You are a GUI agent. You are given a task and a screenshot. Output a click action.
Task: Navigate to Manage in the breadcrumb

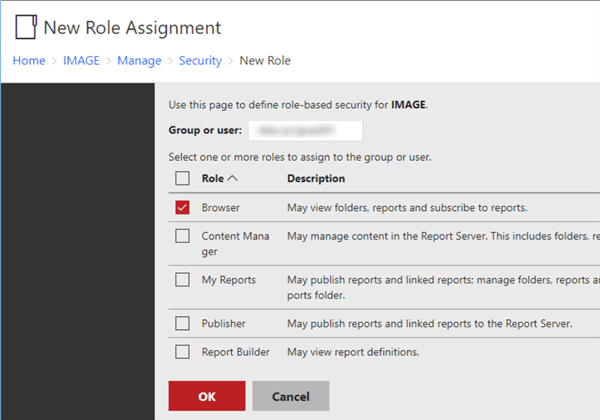point(139,61)
